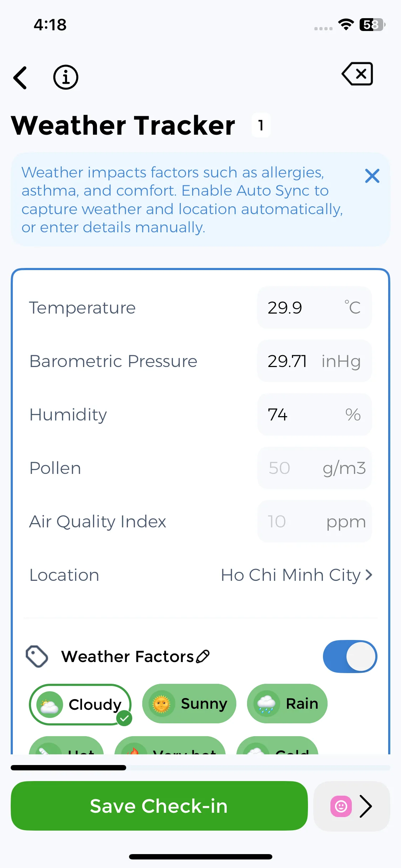Tap the Save Check-in button

click(159, 806)
